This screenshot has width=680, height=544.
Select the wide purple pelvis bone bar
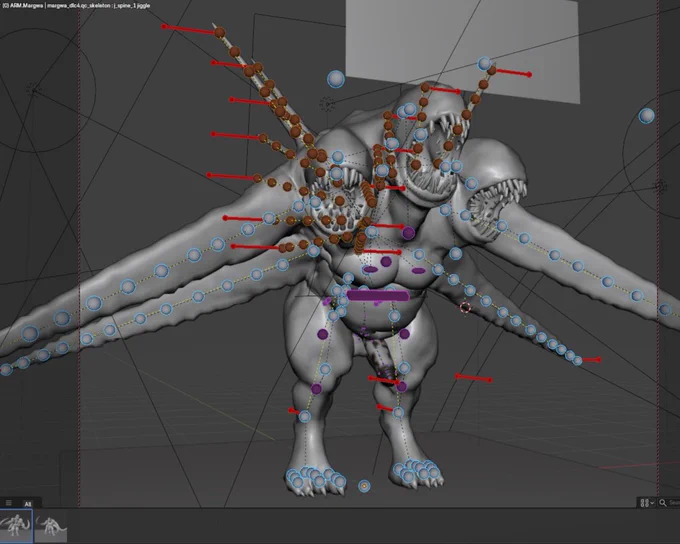[x=378, y=295]
